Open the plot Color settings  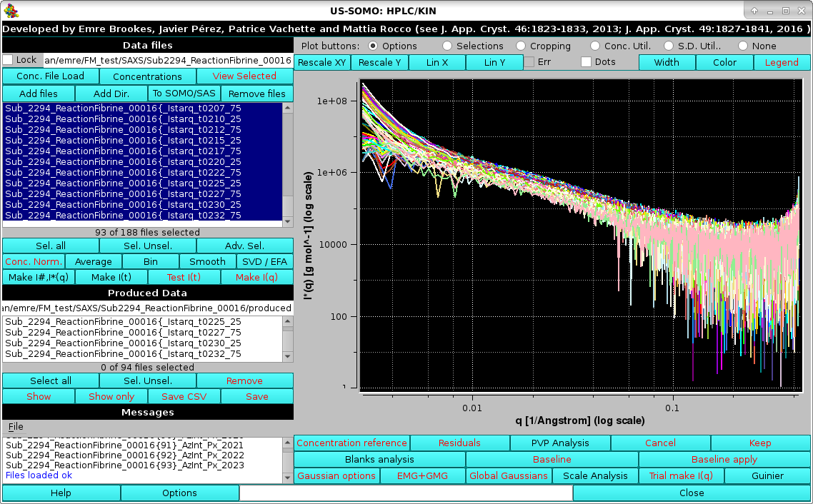[x=724, y=62]
